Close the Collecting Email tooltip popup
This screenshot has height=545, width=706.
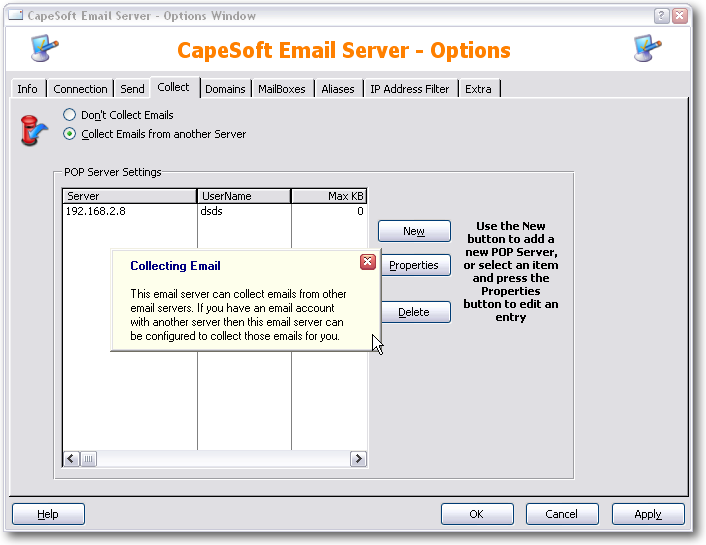[x=367, y=262]
